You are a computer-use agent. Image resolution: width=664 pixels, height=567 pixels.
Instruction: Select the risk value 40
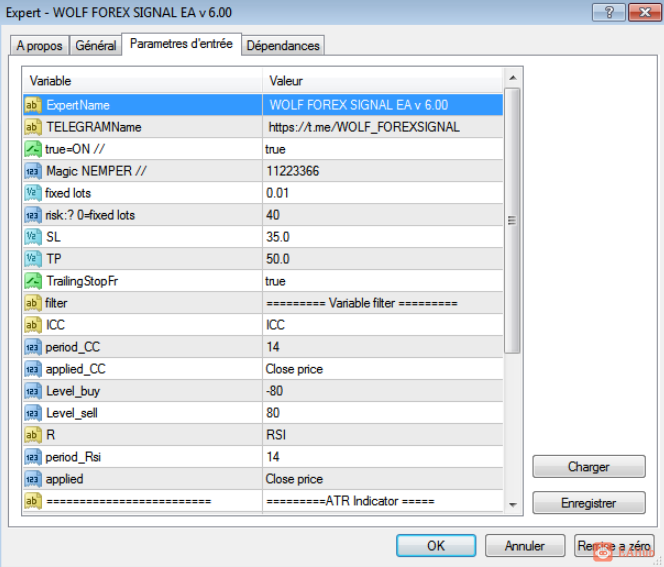pos(383,215)
